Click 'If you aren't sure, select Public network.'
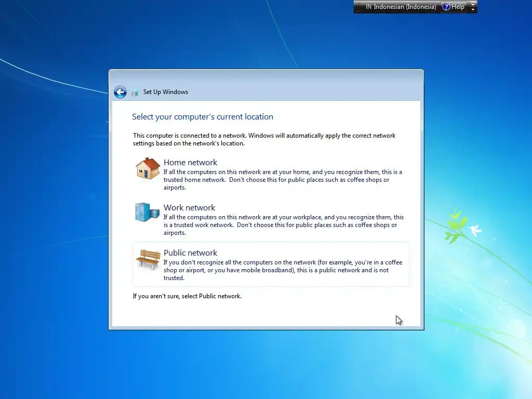532x399 pixels. point(187,296)
